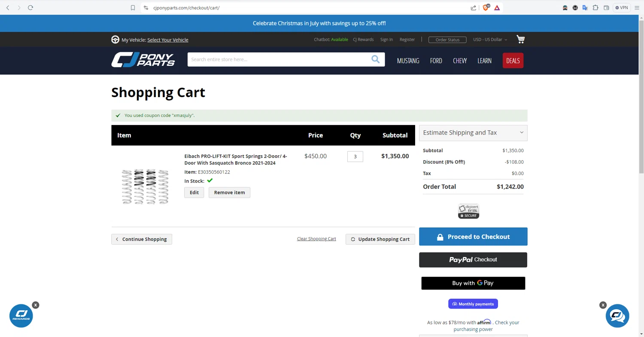Open the DEALS menu
The image size is (644, 337).
(513, 61)
